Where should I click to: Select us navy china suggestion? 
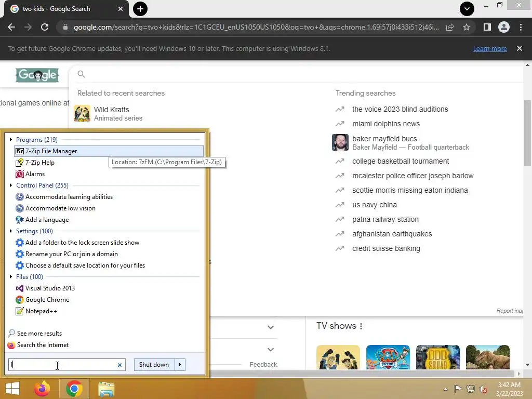pos(374,205)
